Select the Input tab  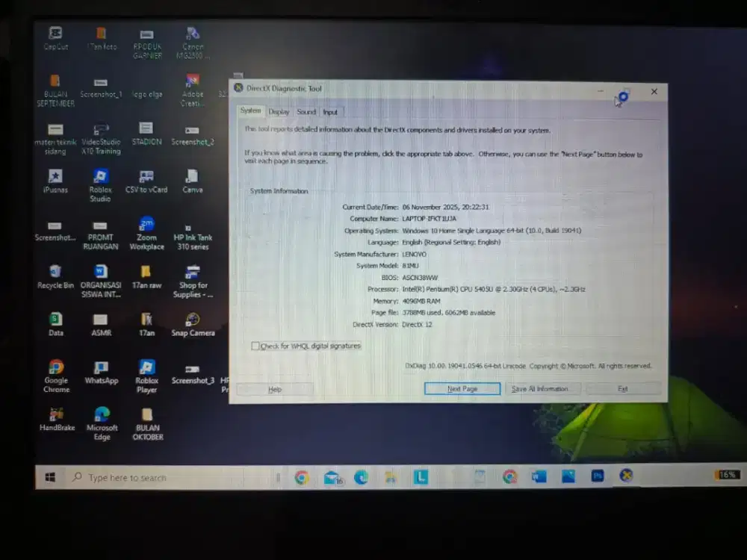(x=330, y=111)
